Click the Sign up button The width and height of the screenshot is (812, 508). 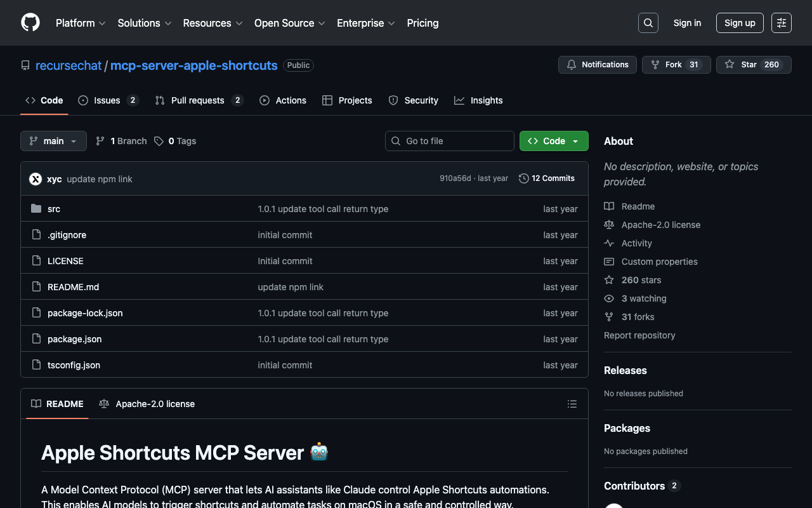click(x=739, y=23)
